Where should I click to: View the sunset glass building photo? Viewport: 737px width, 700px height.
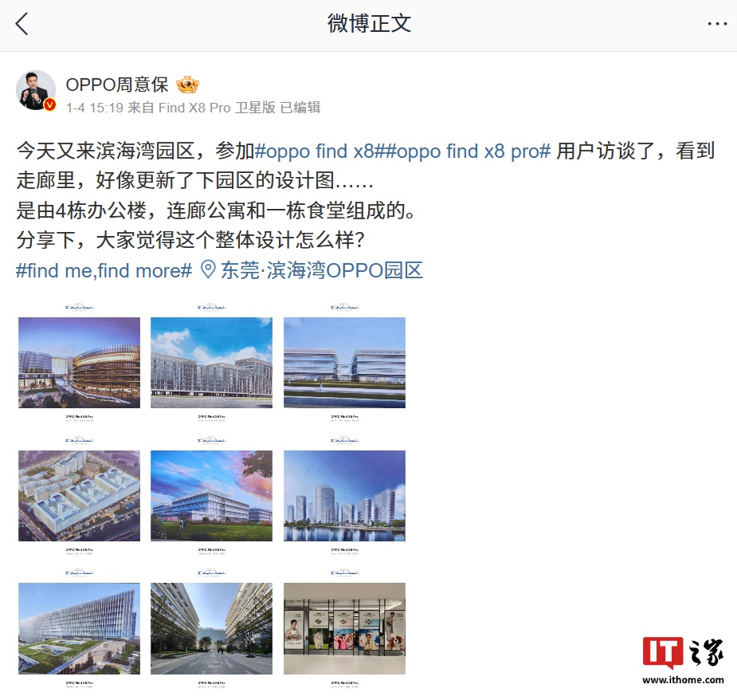pos(211,496)
